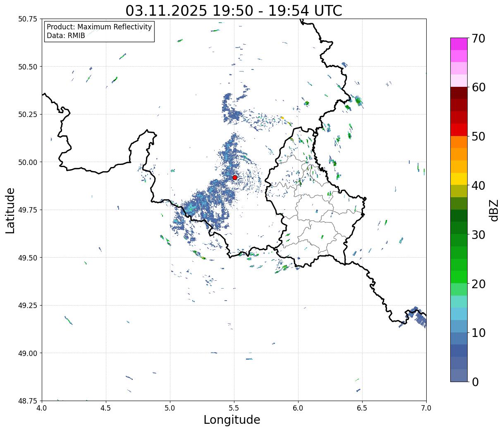Click the colorbar tick label 40
The image size is (504, 430).
[x=478, y=186]
